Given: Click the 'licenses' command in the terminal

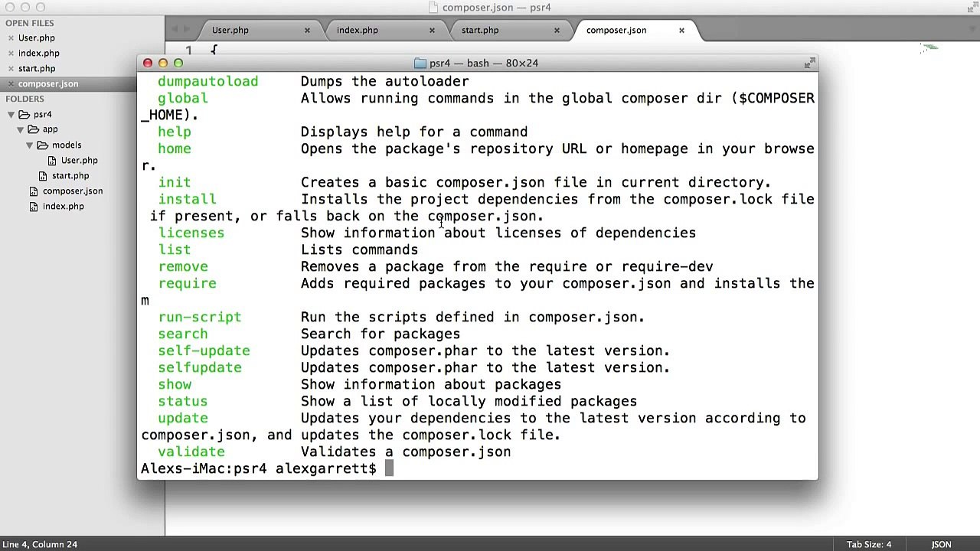Looking at the screenshot, I should 191,233.
